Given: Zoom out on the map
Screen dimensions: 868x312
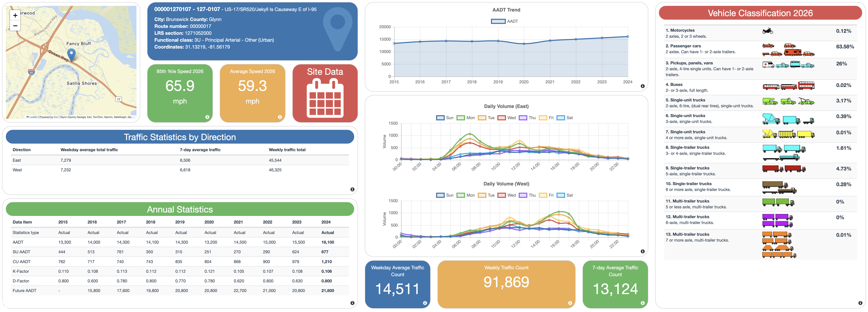Looking at the screenshot, I should pos(15,26).
